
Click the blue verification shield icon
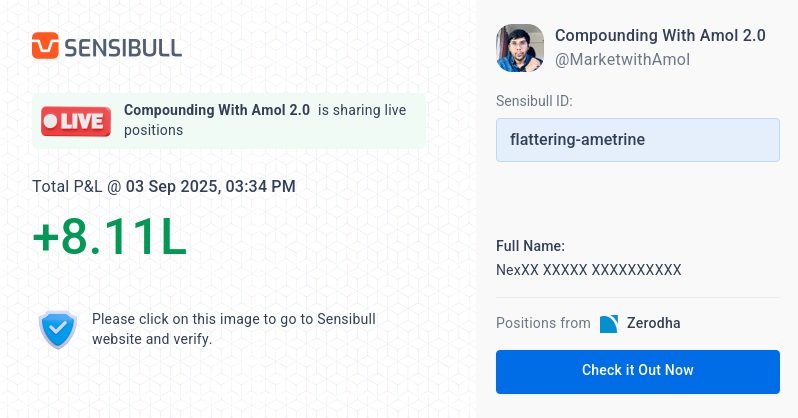click(x=58, y=329)
